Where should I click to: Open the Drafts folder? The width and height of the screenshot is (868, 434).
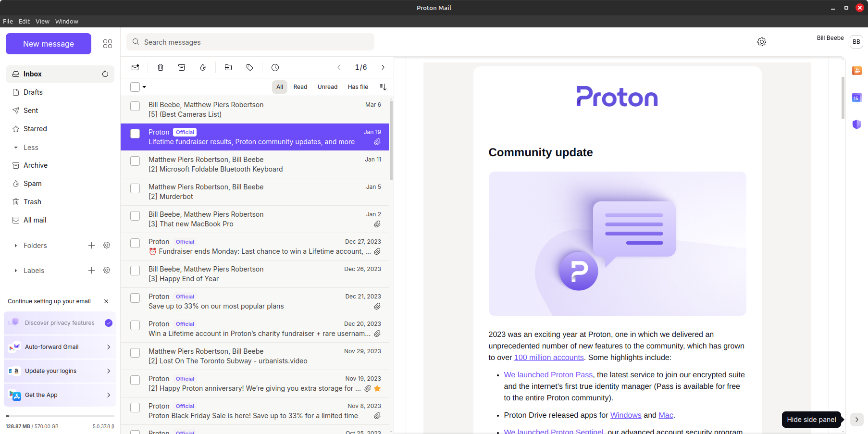coord(60,92)
